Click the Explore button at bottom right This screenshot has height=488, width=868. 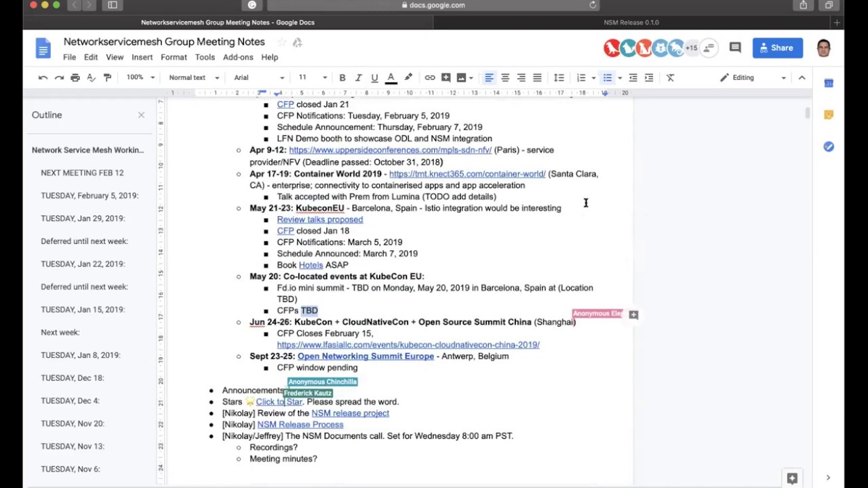tap(792, 478)
